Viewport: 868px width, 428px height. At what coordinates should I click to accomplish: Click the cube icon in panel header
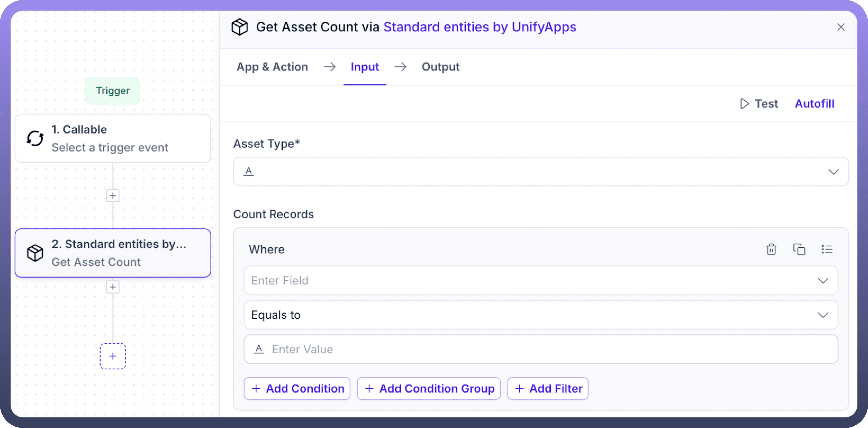239,27
